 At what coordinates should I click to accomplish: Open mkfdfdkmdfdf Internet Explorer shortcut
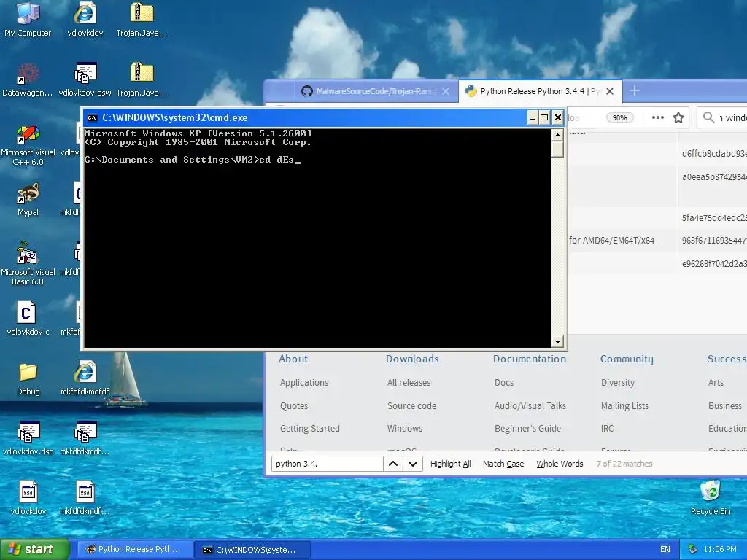[85, 379]
